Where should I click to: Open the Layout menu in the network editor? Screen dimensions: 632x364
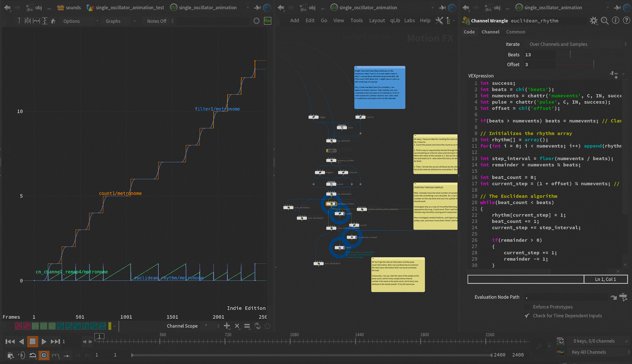click(x=377, y=20)
